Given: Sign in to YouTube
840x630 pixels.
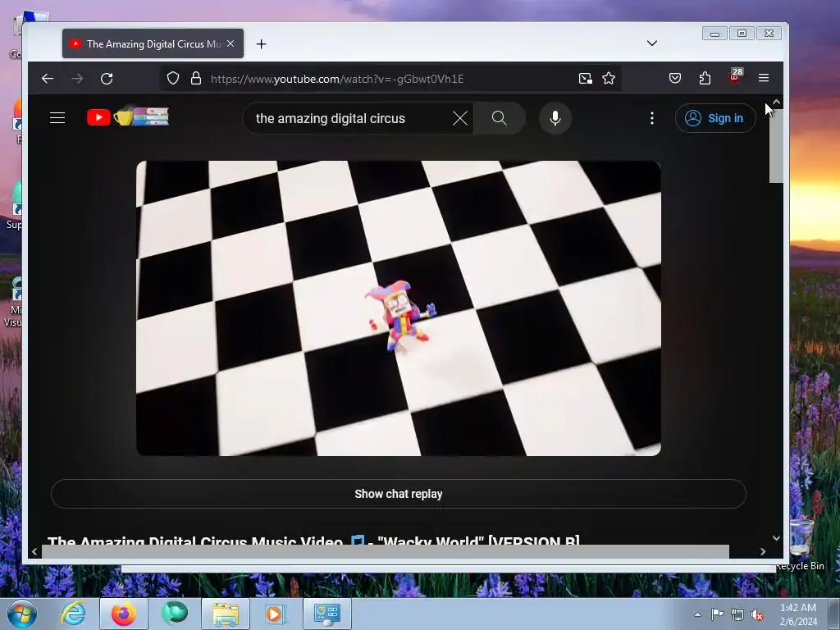Looking at the screenshot, I should (x=715, y=118).
